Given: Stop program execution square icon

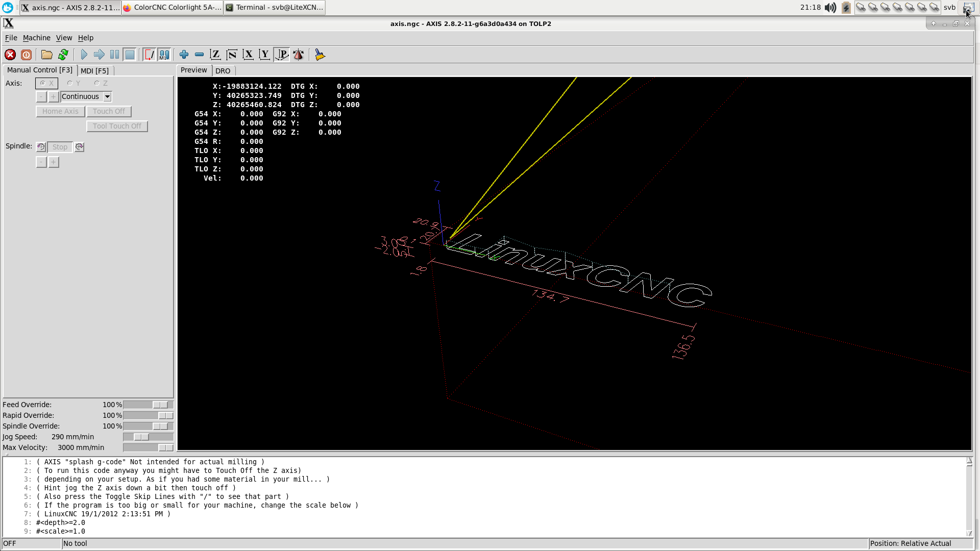Looking at the screenshot, I should (130, 55).
